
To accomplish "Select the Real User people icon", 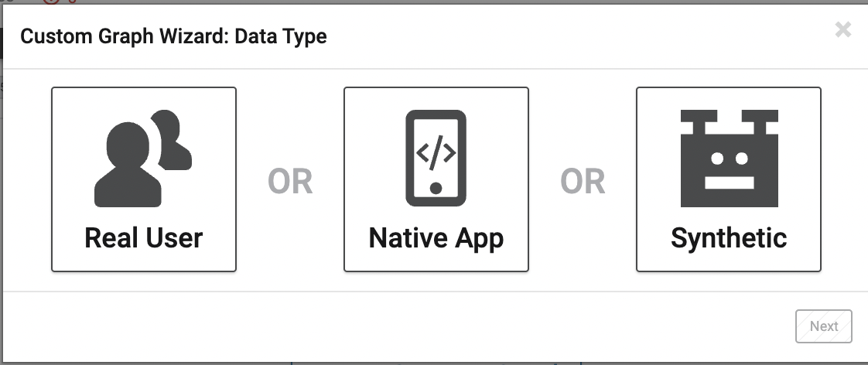I will click(143, 159).
